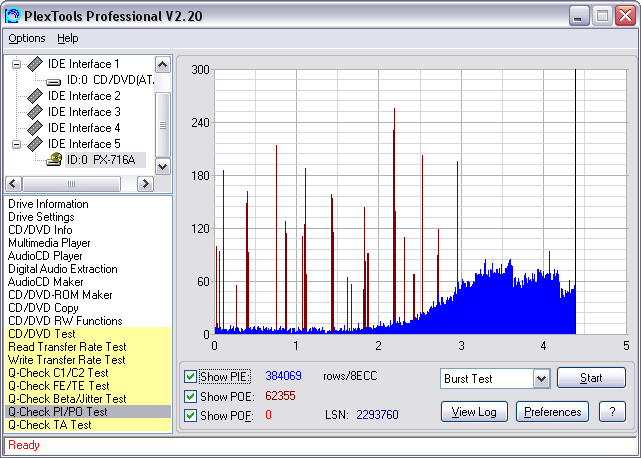Open CD/DVD-ROM Maker
This screenshot has height=458, width=641.
[x=60, y=295]
